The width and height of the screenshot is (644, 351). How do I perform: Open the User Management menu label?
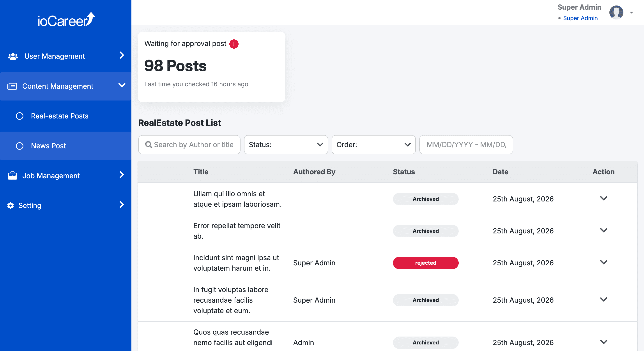pyautogui.click(x=55, y=56)
